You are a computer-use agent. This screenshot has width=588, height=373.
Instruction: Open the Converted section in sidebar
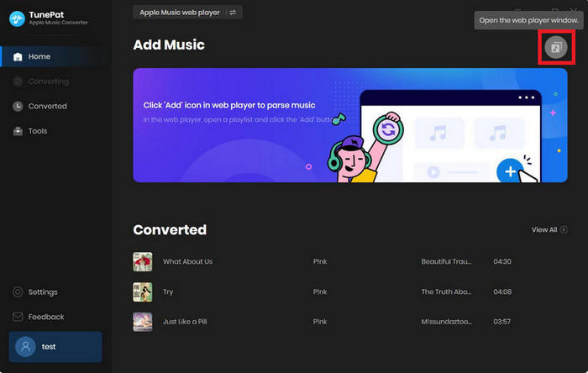click(x=48, y=106)
